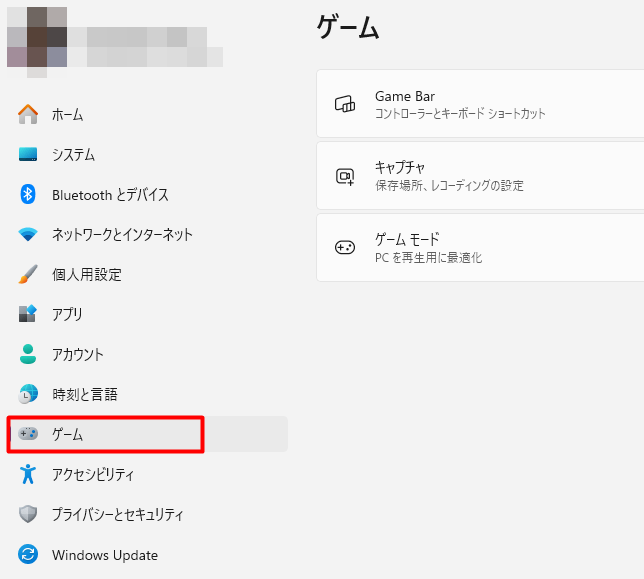Open the ゲーム モード settings card

tap(480, 248)
